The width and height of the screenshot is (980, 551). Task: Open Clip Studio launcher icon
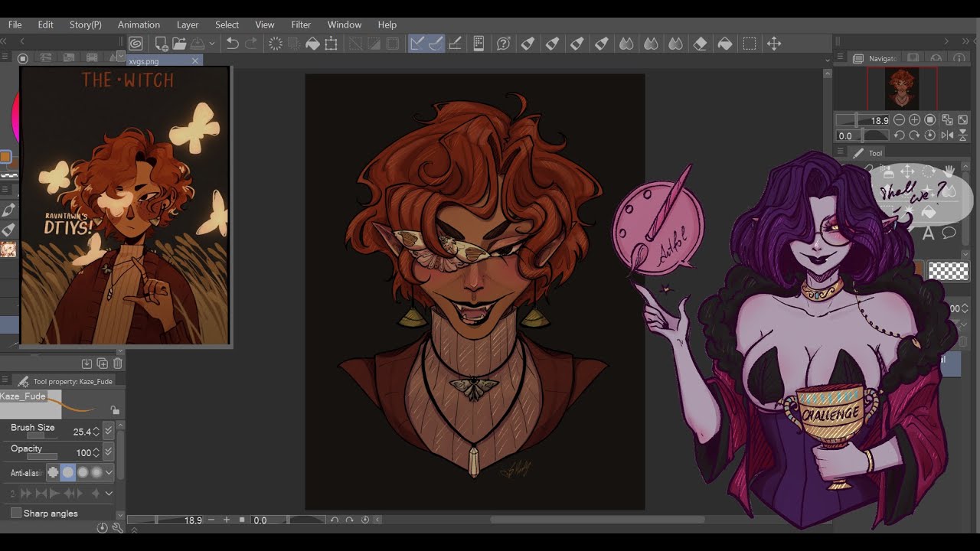(136, 44)
